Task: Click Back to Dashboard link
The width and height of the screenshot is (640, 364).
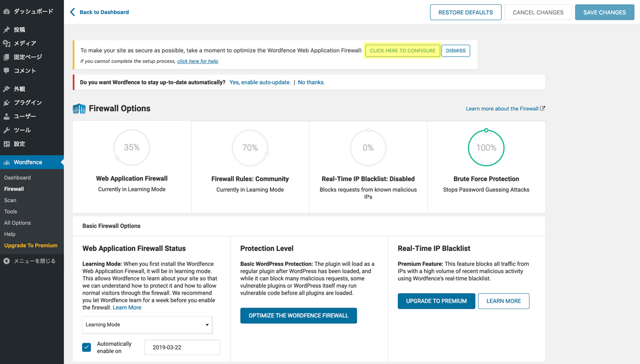Action: pos(105,12)
